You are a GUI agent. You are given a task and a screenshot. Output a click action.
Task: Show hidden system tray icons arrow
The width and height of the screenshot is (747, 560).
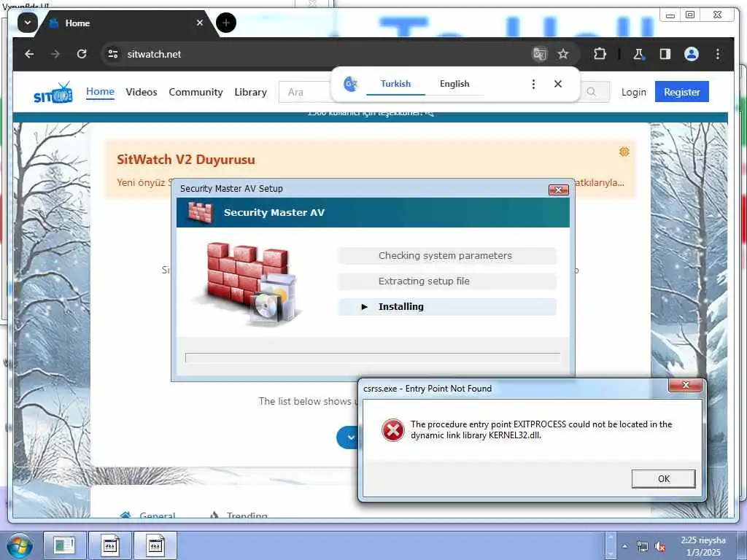[624, 546]
